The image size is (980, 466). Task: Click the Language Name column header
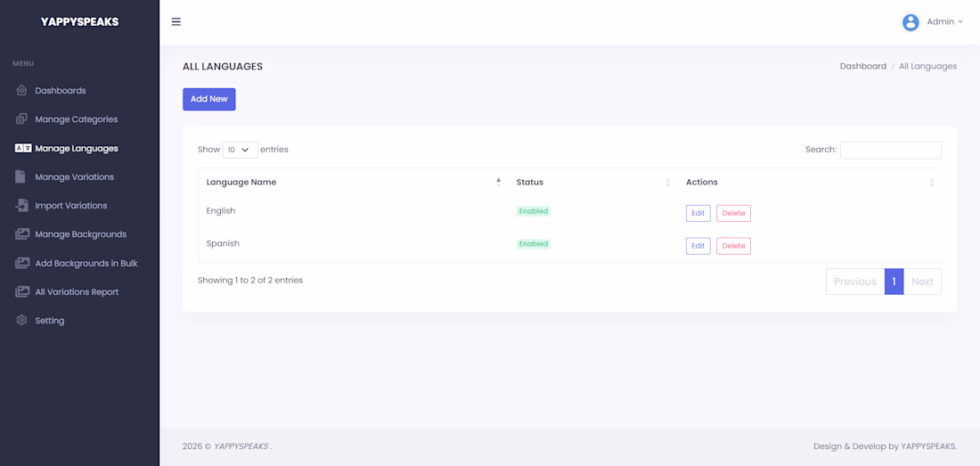click(353, 183)
